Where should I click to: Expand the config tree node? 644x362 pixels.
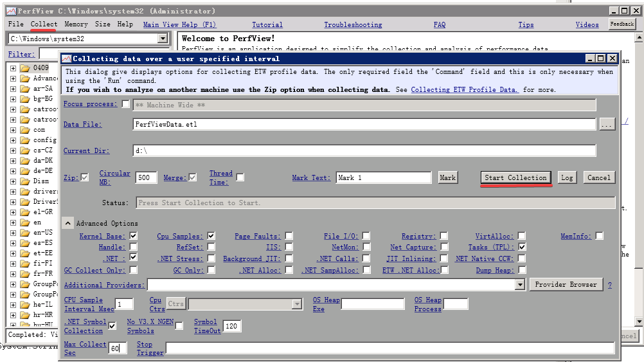(13, 140)
